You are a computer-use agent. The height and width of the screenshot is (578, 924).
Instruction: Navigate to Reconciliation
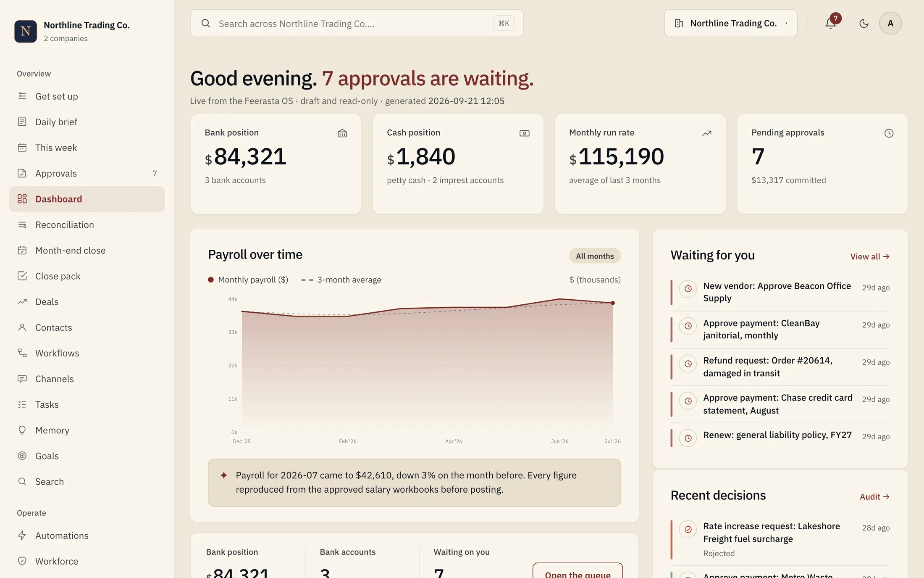tap(87, 224)
